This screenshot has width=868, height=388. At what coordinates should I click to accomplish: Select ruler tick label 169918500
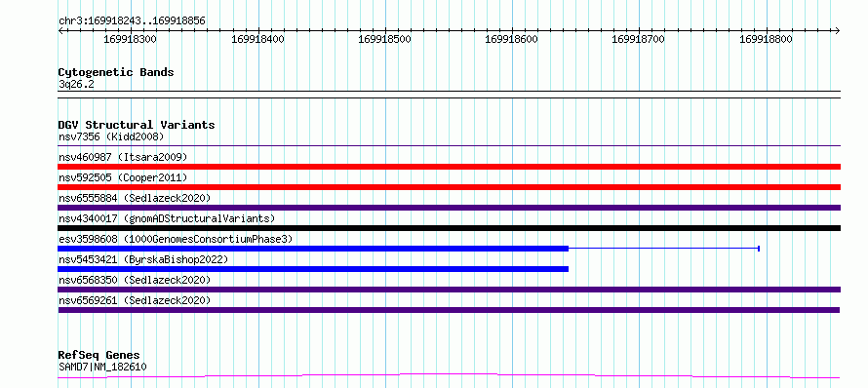pyautogui.click(x=384, y=39)
